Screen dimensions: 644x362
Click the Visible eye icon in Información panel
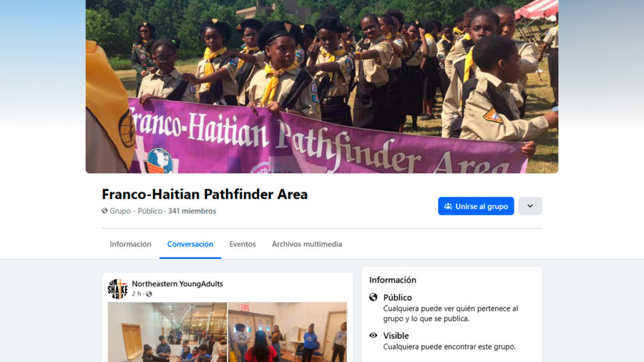(x=373, y=336)
